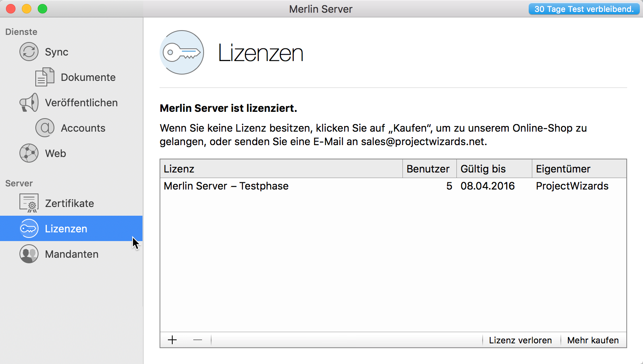Click the Accounts at-sign icon
This screenshot has height=364, width=643.
(x=45, y=128)
